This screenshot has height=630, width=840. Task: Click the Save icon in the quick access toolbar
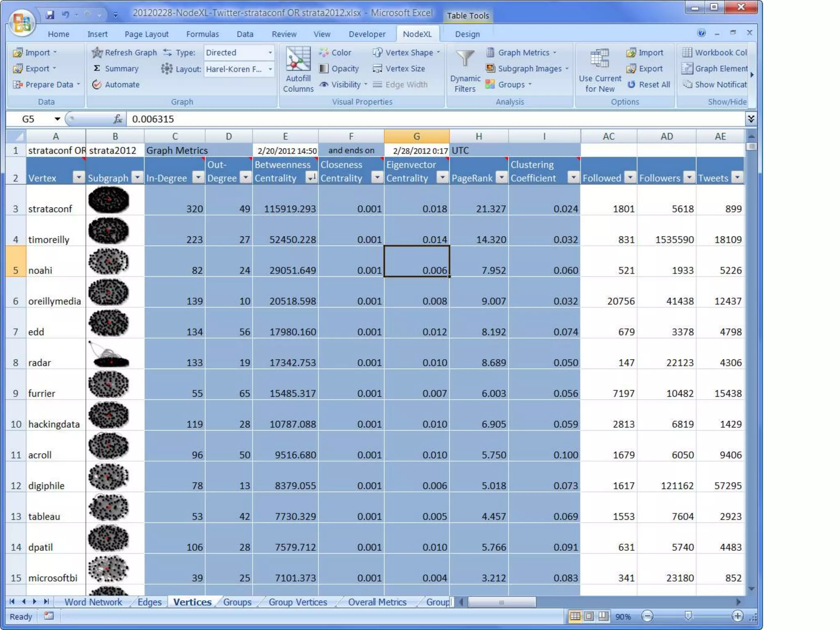pyautogui.click(x=50, y=15)
